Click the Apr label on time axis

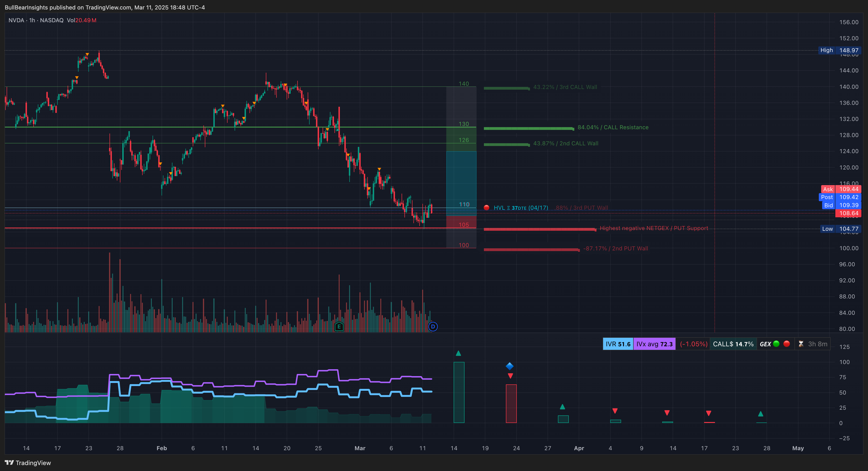(579, 448)
